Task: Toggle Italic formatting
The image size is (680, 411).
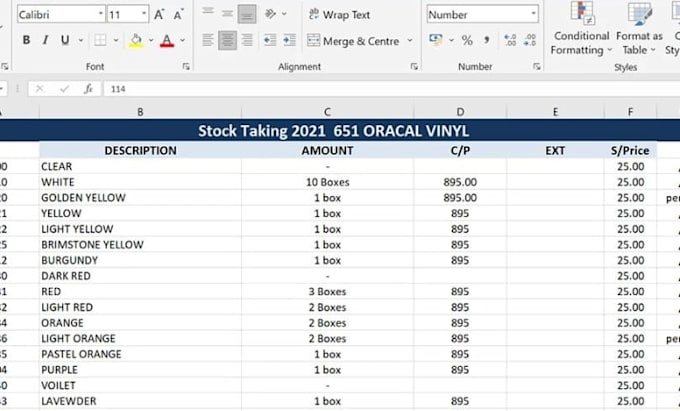Action: 45,40
